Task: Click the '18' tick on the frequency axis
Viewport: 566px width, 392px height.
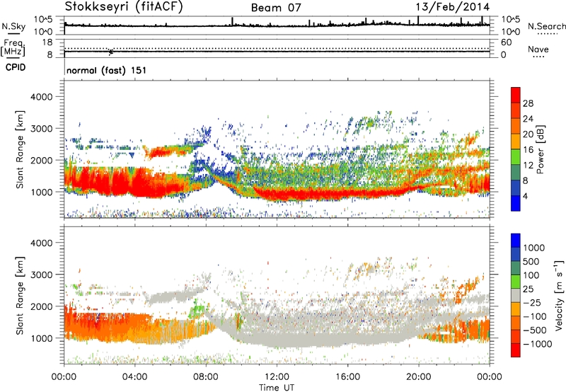Action: click(x=47, y=42)
